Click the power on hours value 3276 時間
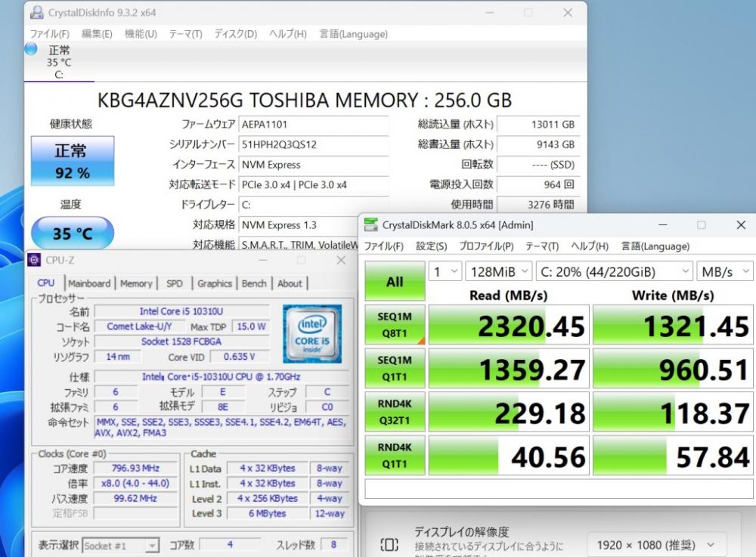The height and width of the screenshot is (557, 756). click(538, 205)
